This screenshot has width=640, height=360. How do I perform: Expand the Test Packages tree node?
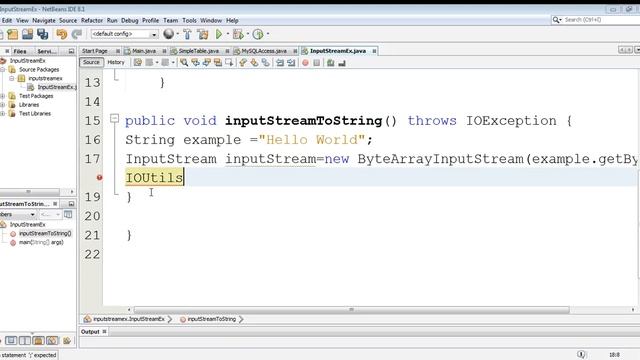(3, 96)
